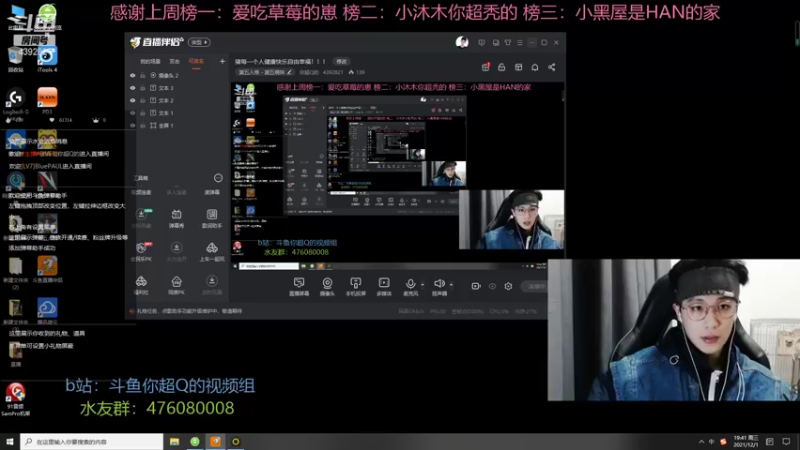
Task: Open the 歌词助手 tool
Action: 212,218
